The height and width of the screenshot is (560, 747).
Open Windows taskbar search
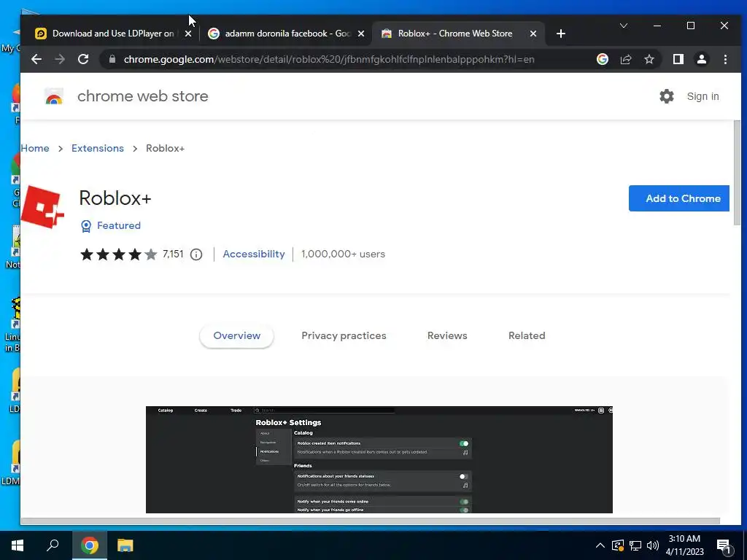(53, 545)
